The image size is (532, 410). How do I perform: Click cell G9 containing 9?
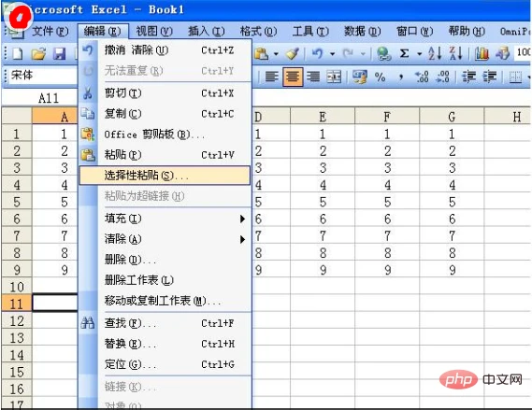coord(452,270)
